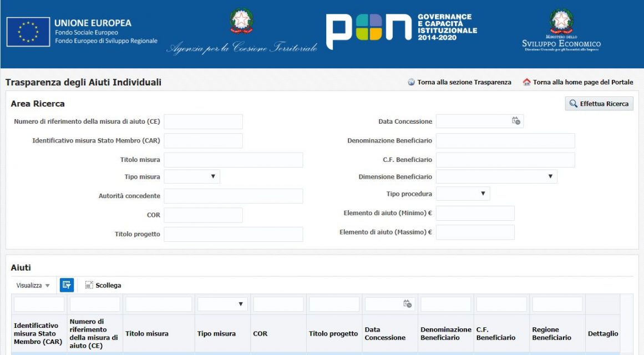The height and width of the screenshot is (355, 644).
Task: Click the Scollega detach icon
Action: click(89, 285)
